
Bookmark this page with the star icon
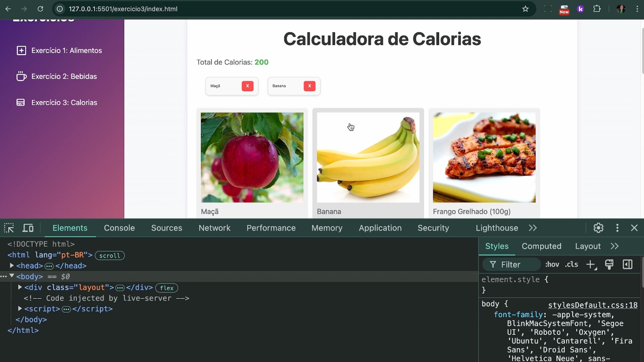[x=525, y=9]
